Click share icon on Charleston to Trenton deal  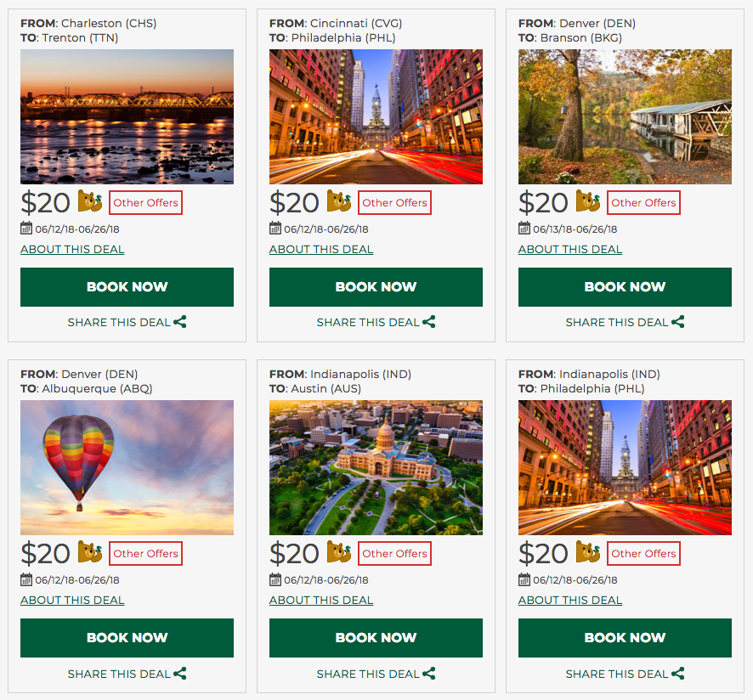(180, 322)
